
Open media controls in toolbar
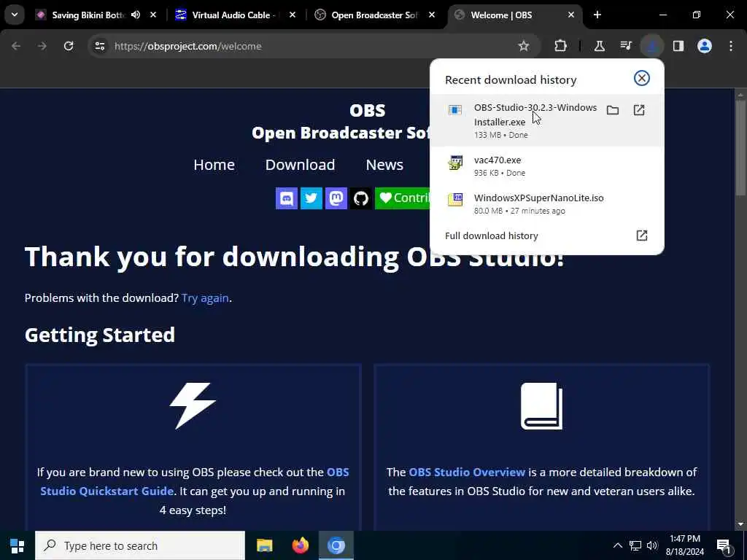(626, 46)
